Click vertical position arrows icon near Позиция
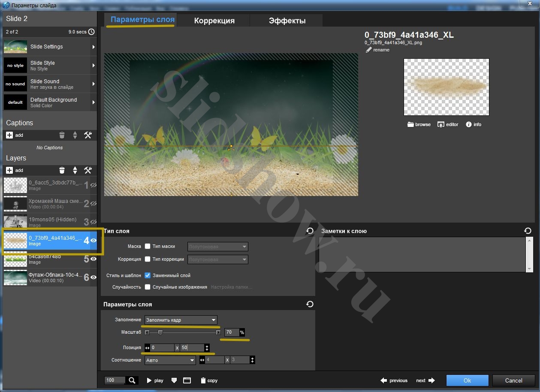Screen dimensions: 540x392 (x=207, y=348)
